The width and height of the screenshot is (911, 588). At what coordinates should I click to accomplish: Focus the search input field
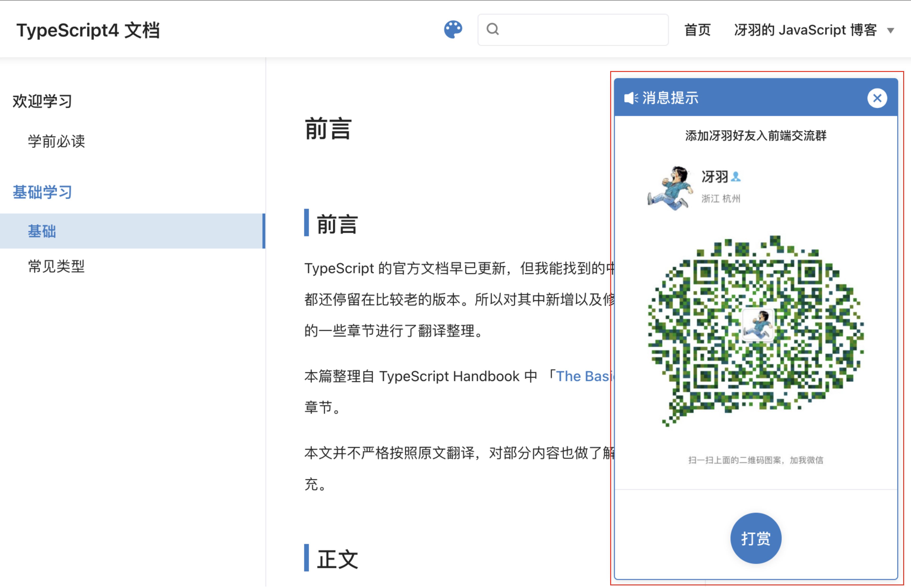click(x=573, y=29)
